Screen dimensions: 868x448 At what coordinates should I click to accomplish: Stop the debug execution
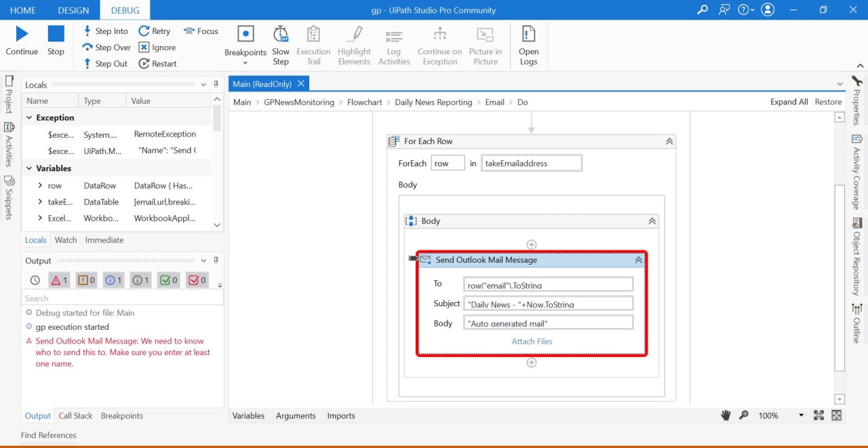tap(56, 33)
